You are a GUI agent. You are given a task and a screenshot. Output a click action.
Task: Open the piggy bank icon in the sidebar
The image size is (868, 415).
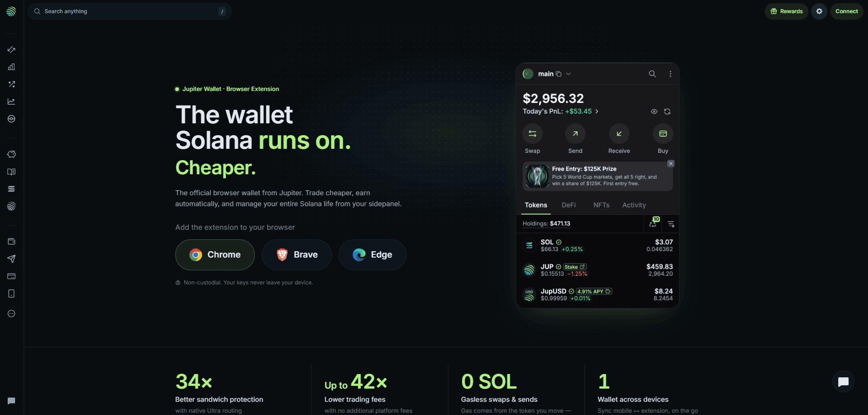pos(11,154)
